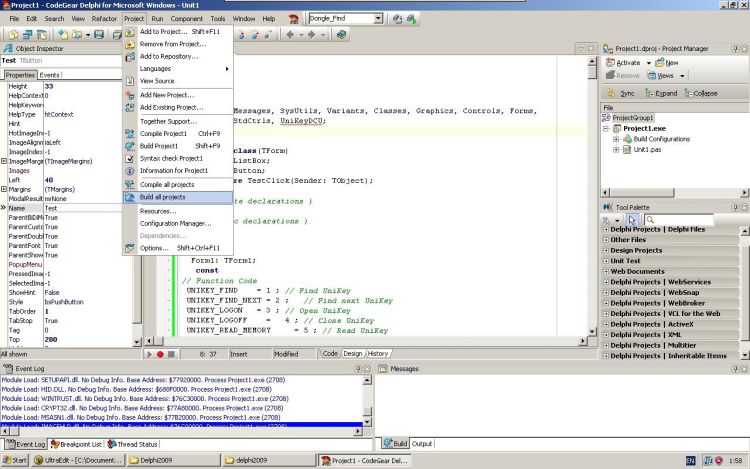750x469 pixels.
Task: Switch to the Events tab
Action: pyautogui.click(x=49, y=75)
